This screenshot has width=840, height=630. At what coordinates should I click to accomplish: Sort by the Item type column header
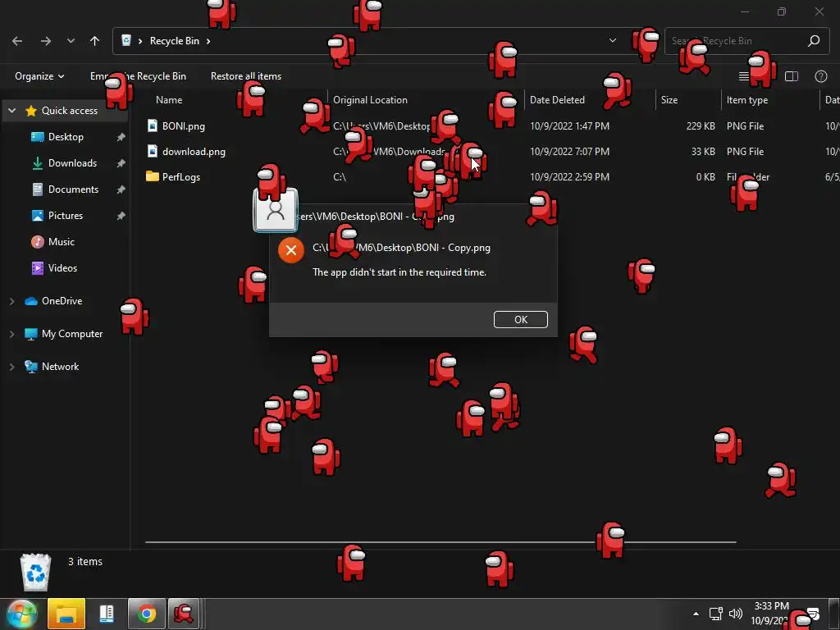pos(746,99)
